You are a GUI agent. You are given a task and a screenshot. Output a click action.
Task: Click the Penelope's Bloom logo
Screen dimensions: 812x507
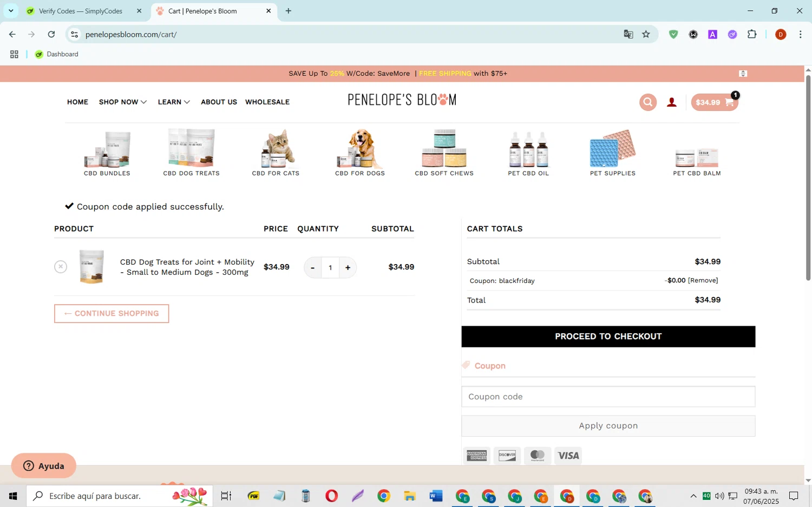pyautogui.click(x=402, y=100)
